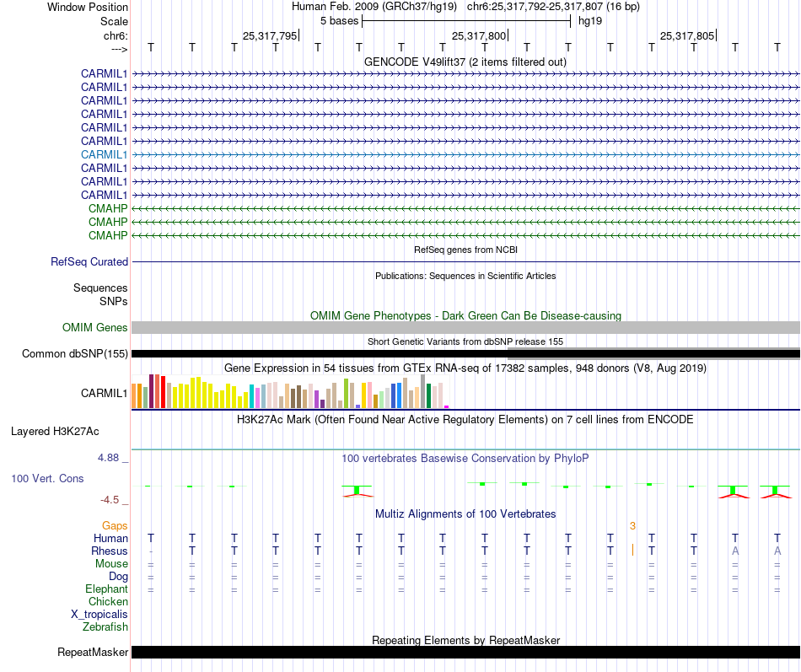Click the 25,317,795 ruler coordinate
801x672 pixels.
point(270,35)
